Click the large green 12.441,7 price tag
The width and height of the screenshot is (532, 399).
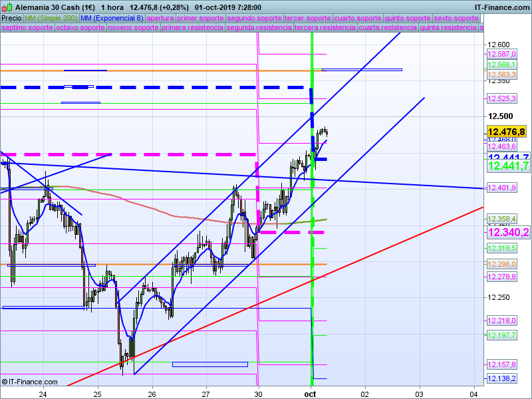click(x=508, y=166)
